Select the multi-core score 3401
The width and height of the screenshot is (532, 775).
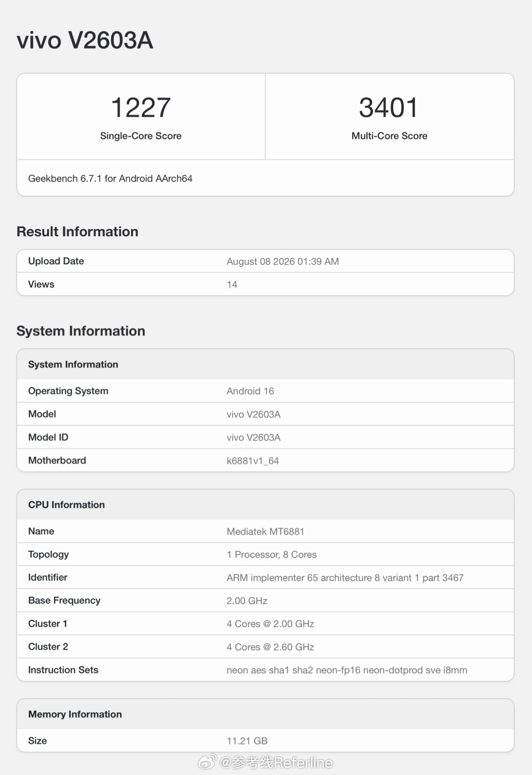pos(389,108)
